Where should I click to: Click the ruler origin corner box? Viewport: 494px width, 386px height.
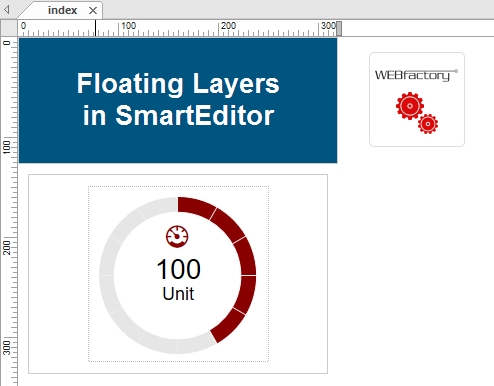(x=9, y=28)
